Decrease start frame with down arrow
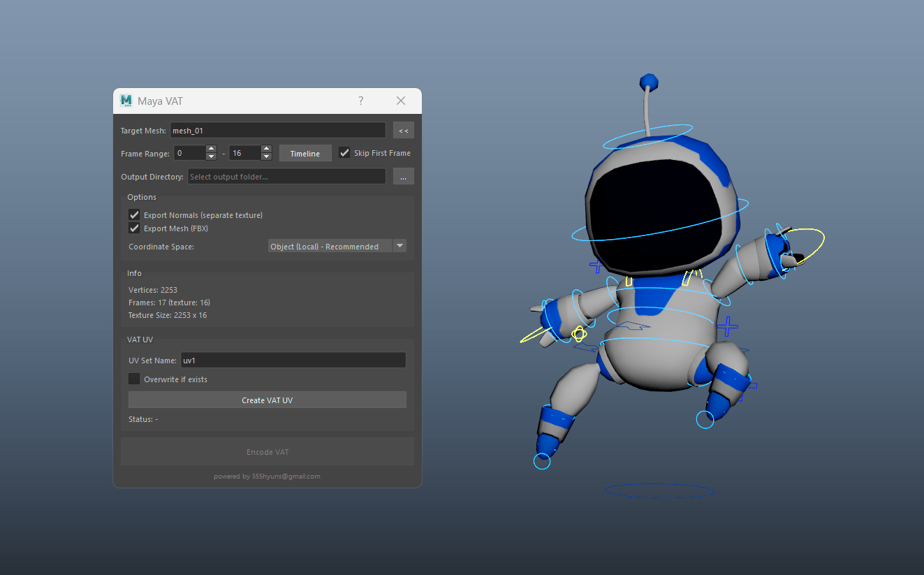924x575 pixels. point(212,157)
